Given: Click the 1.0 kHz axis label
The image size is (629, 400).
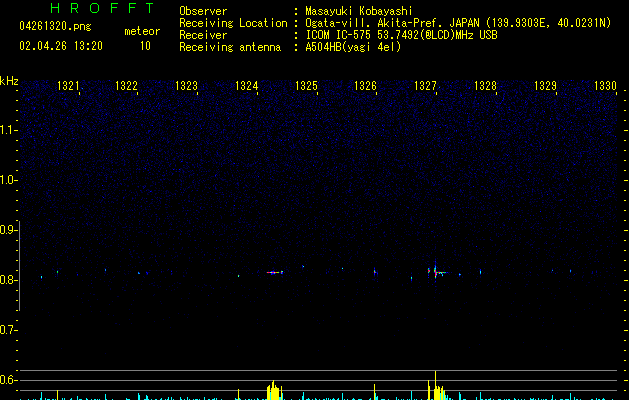Looking at the screenshot, I should click(x=8, y=180).
